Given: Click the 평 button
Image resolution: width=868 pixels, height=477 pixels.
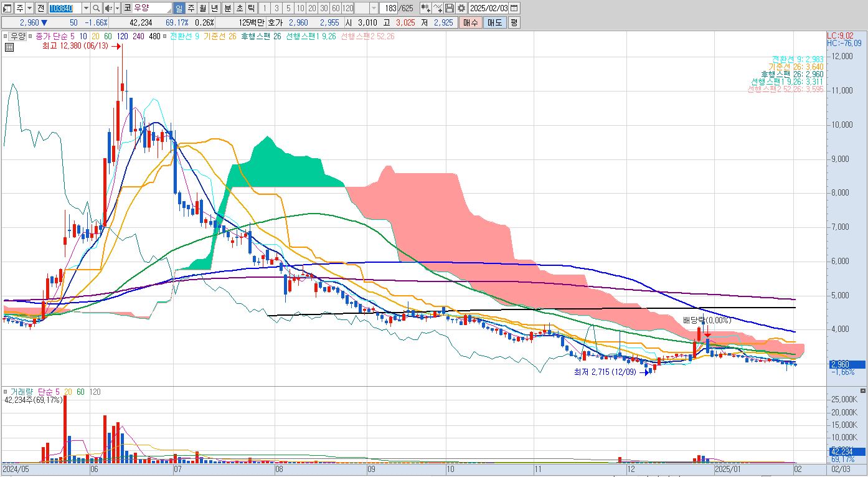Looking at the screenshot, I should click(514, 22).
